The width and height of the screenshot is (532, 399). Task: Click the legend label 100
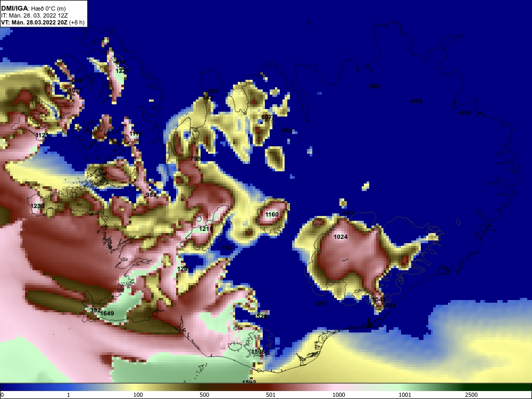[138, 395]
